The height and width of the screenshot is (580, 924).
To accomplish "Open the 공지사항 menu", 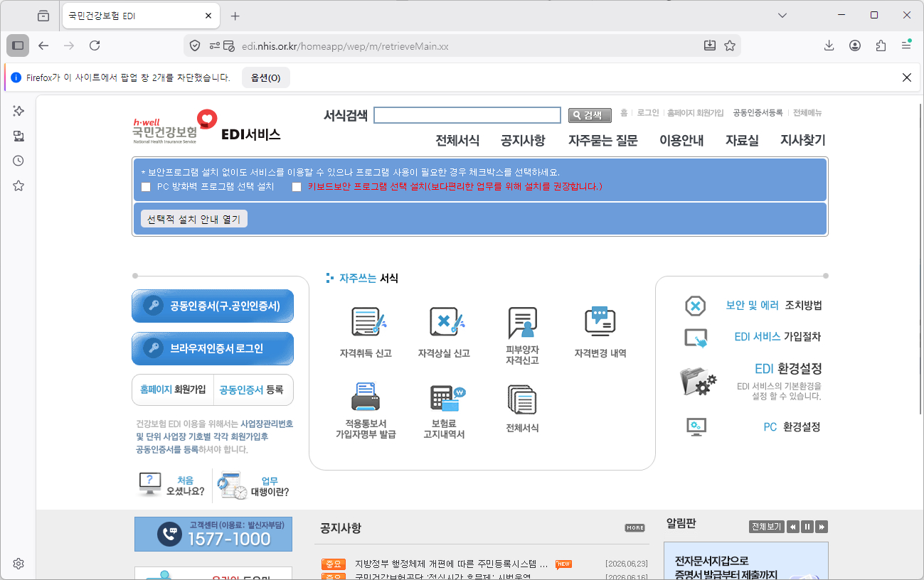I will 523,140.
